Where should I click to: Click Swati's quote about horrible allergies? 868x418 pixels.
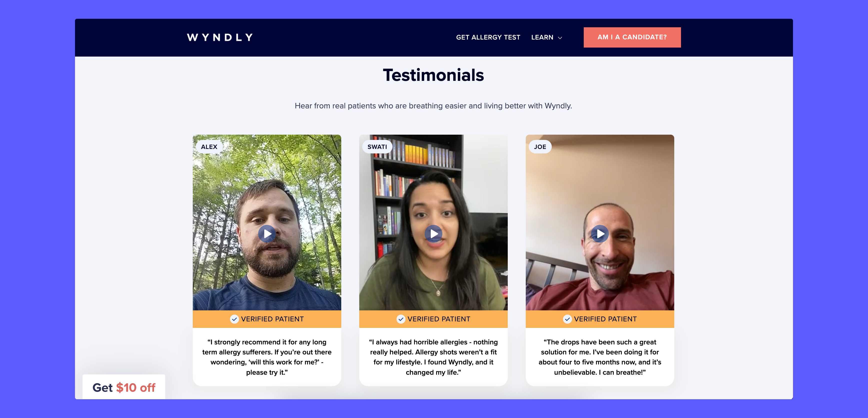pyautogui.click(x=433, y=357)
